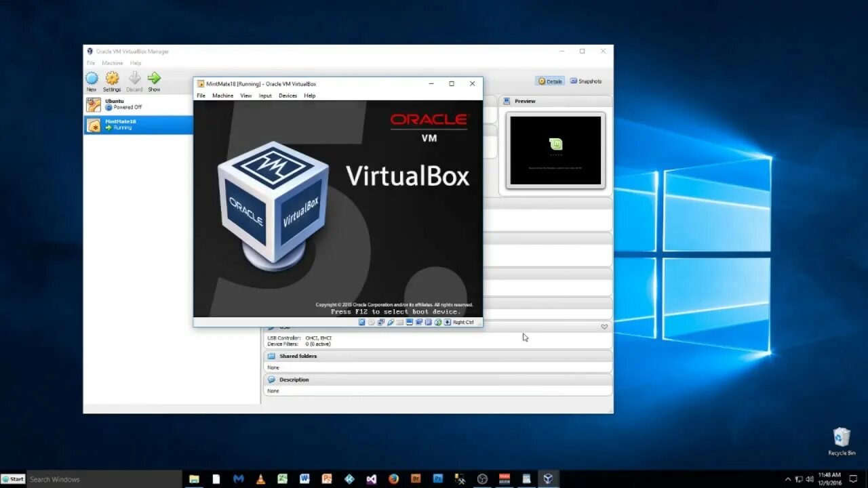Viewport: 868px width, 488px height.
Task: Click the Shared folders section header
Action: point(437,356)
